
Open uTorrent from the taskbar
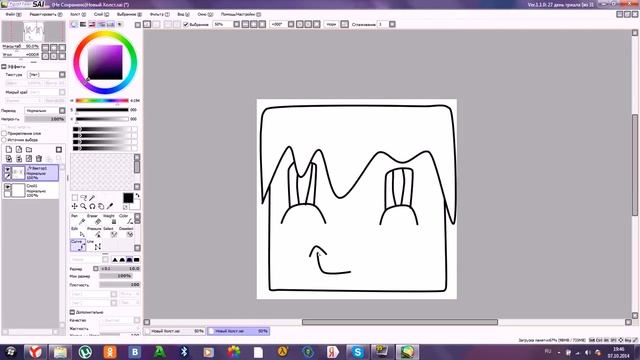85,352
